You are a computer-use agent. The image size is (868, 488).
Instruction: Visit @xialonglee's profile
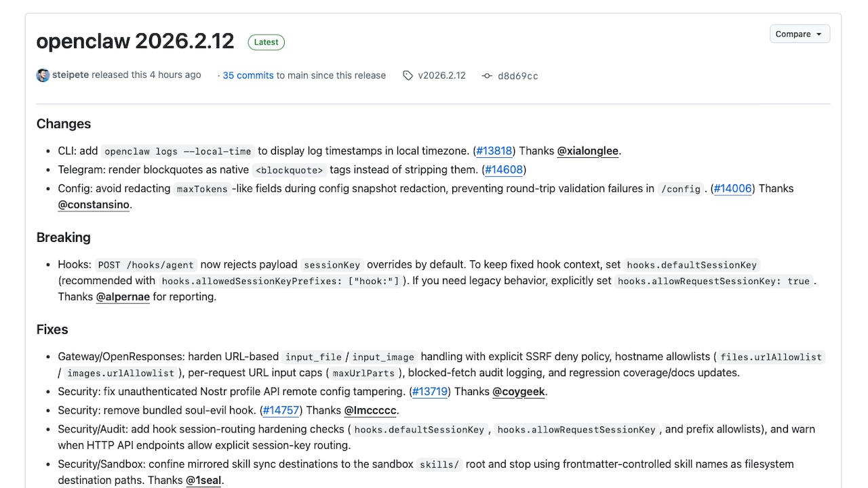pyautogui.click(x=587, y=150)
